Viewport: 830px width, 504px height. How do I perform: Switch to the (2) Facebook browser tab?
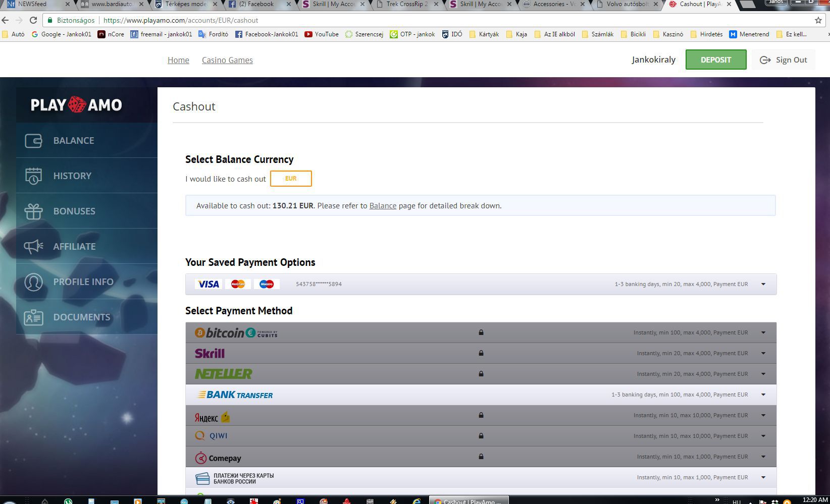point(260,5)
